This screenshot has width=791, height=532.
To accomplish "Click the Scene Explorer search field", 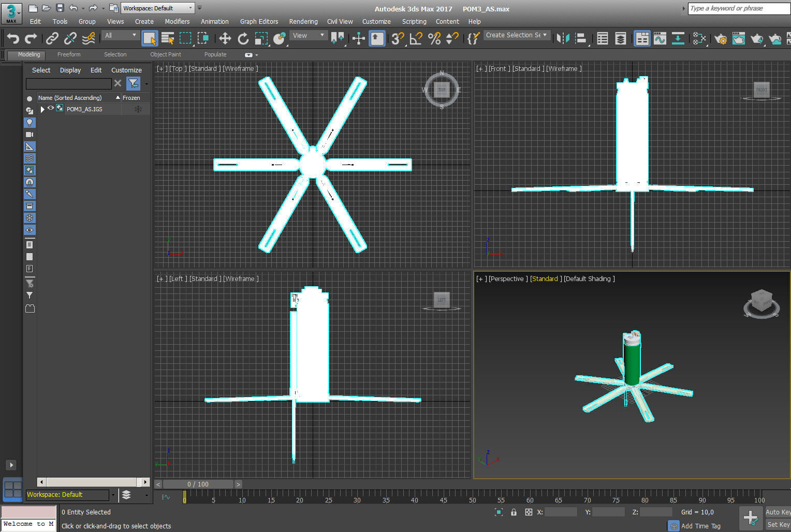I will pyautogui.click(x=68, y=83).
